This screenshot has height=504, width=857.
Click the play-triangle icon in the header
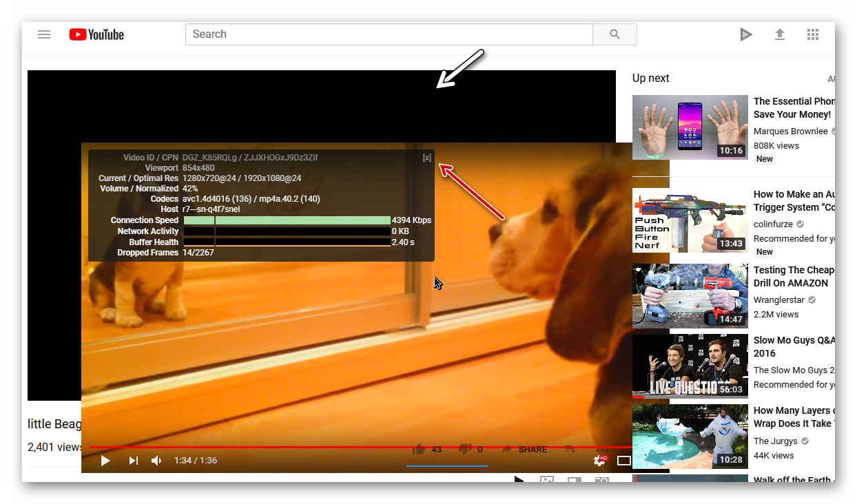click(746, 34)
